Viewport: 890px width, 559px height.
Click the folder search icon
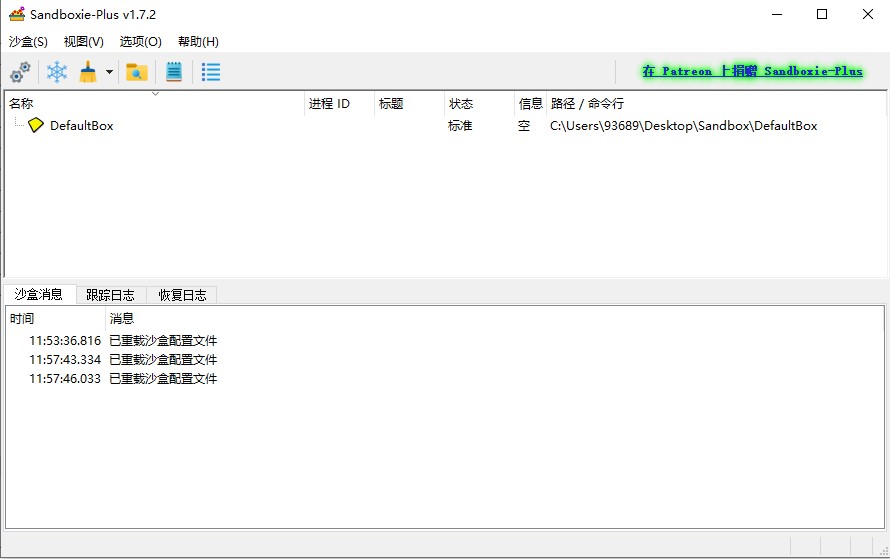tap(137, 72)
